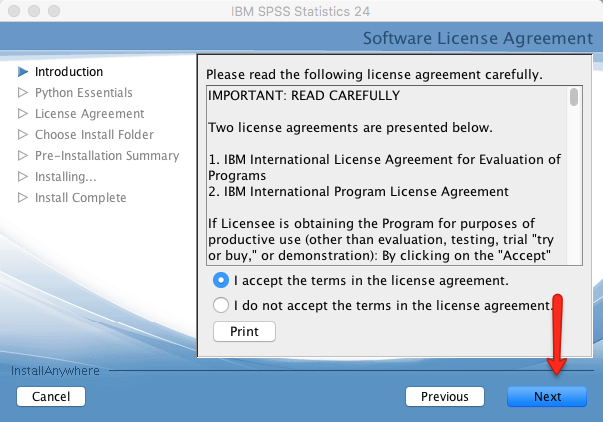
Task: Select the Choose Install Folder step label
Action: 94,135
